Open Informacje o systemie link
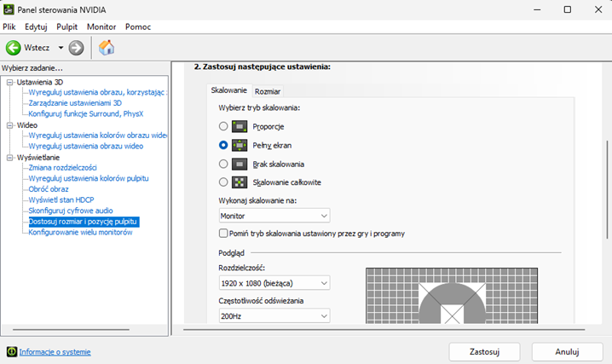The height and width of the screenshot is (364, 612). (x=55, y=352)
